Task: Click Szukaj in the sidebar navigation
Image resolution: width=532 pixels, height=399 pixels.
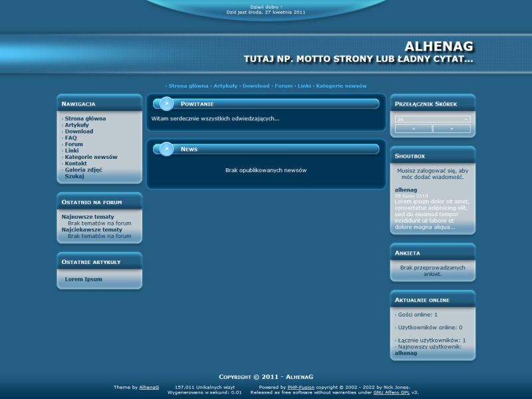Action: tap(74, 176)
